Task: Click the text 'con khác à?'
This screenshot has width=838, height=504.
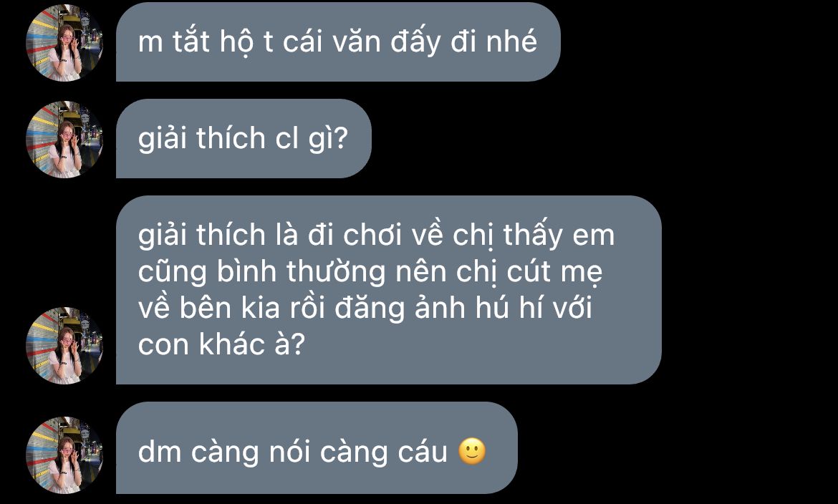Action: coord(221,344)
